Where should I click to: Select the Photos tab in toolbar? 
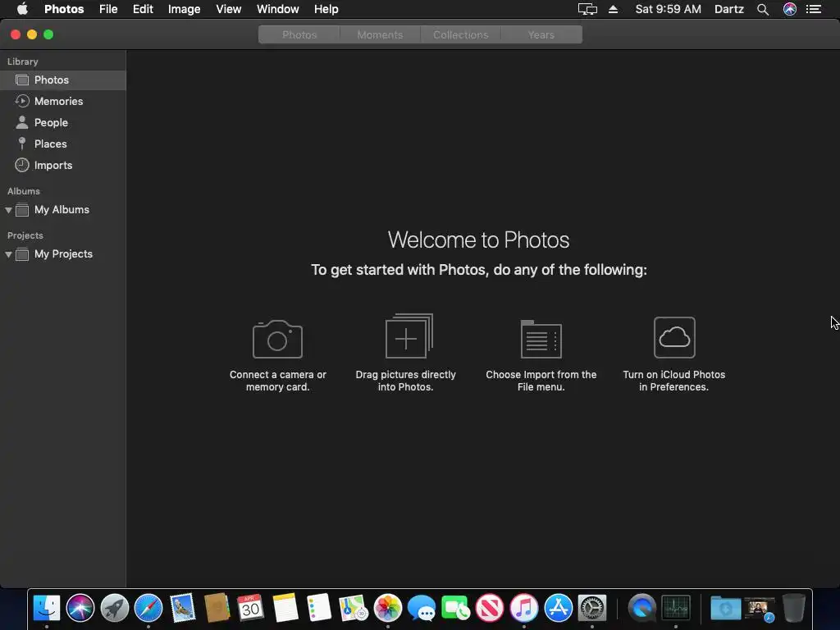[x=299, y=34]
